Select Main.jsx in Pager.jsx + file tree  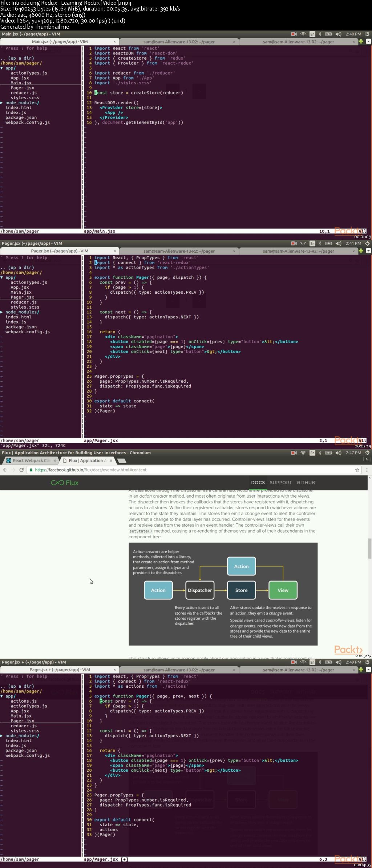click(x=21, y=716)
